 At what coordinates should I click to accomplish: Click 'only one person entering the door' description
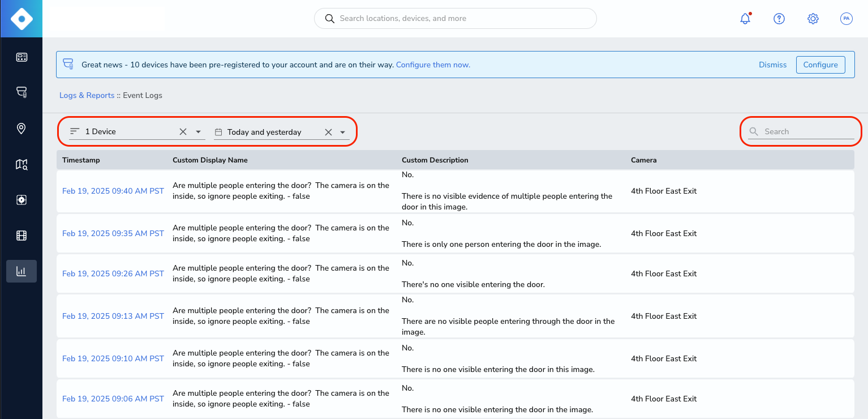[x=501, y=244]
